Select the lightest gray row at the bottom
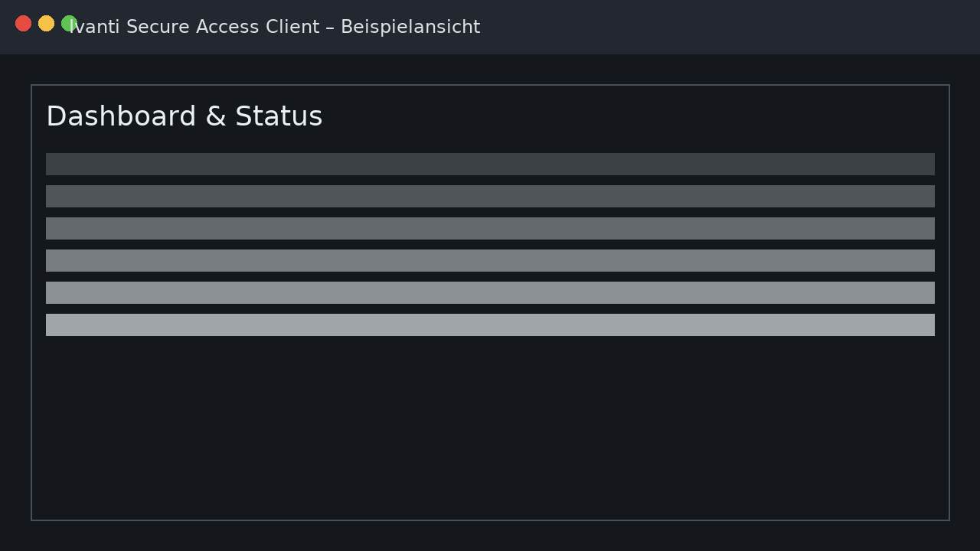This screenshot has height=551, width=980. [x=490, y=324]
